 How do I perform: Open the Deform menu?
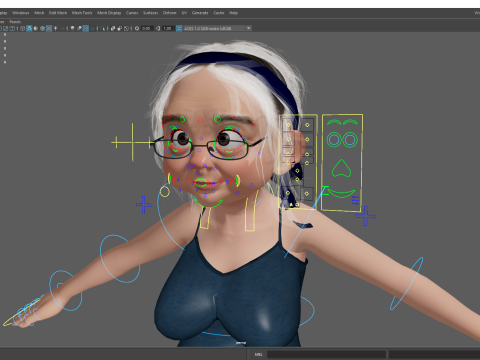(x=169, y=13)
